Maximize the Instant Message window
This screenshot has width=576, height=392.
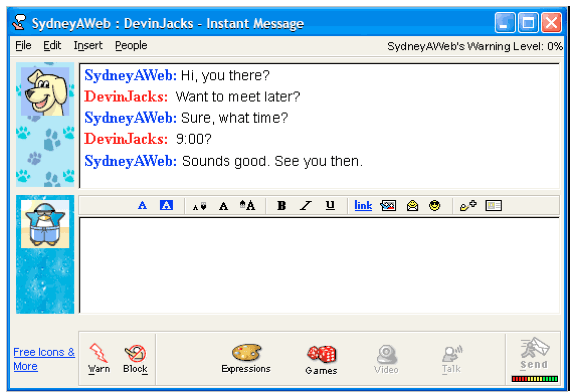[528, 23]
